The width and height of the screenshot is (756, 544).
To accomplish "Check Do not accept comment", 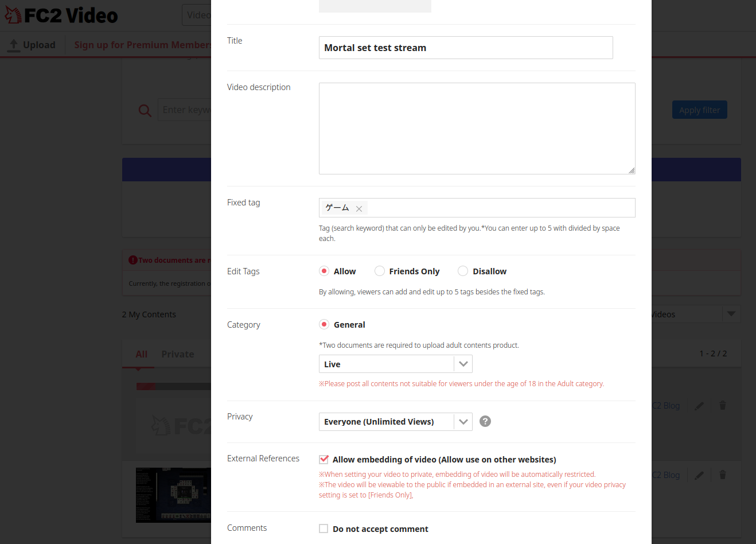I will click(324, 529).
